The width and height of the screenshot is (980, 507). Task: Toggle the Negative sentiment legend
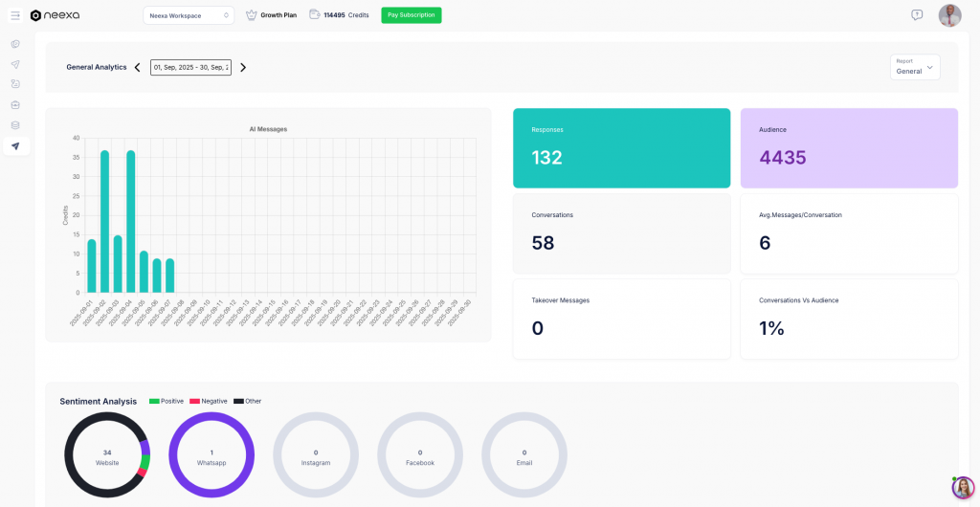pyautogui.click(x=210, y=401)
